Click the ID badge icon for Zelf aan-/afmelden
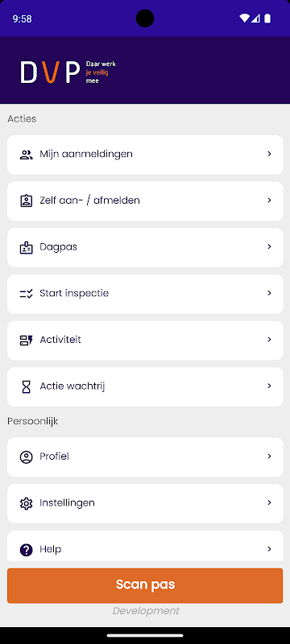 tap(27, 200)
